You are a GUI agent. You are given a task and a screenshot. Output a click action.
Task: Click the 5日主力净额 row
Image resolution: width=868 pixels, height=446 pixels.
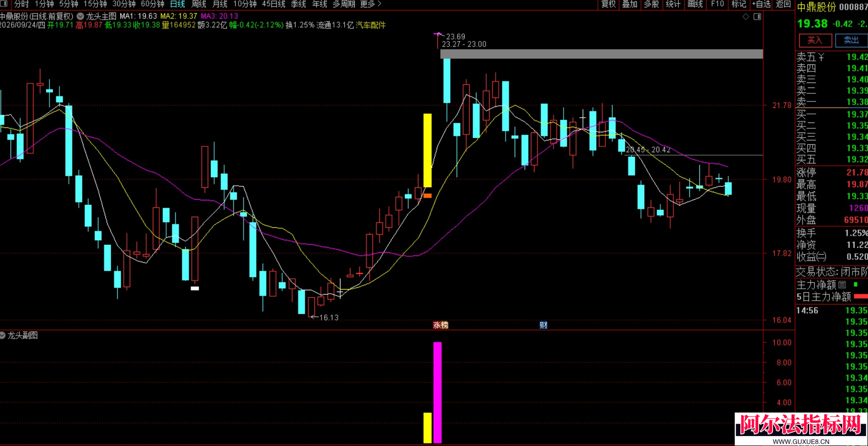point(832,297)
